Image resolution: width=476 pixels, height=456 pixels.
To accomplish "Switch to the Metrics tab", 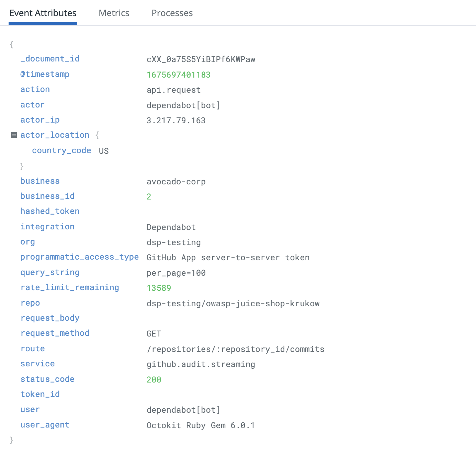I will point(114,13).
